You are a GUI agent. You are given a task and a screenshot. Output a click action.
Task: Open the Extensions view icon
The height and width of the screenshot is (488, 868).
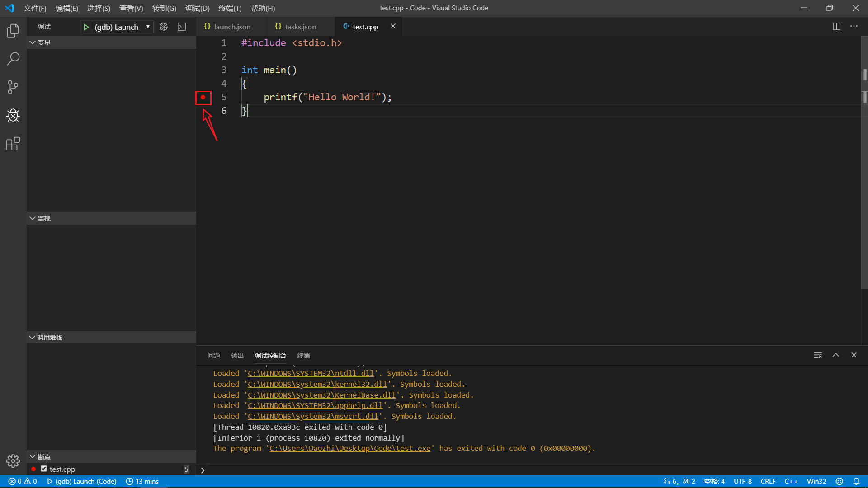coord(13,144)
